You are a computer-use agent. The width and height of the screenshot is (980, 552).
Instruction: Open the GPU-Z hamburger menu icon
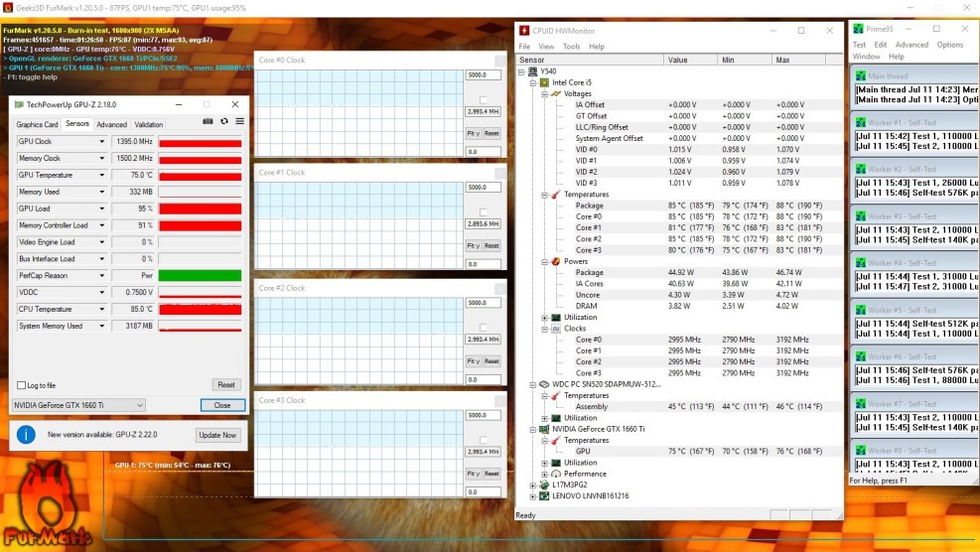point(239,121)
